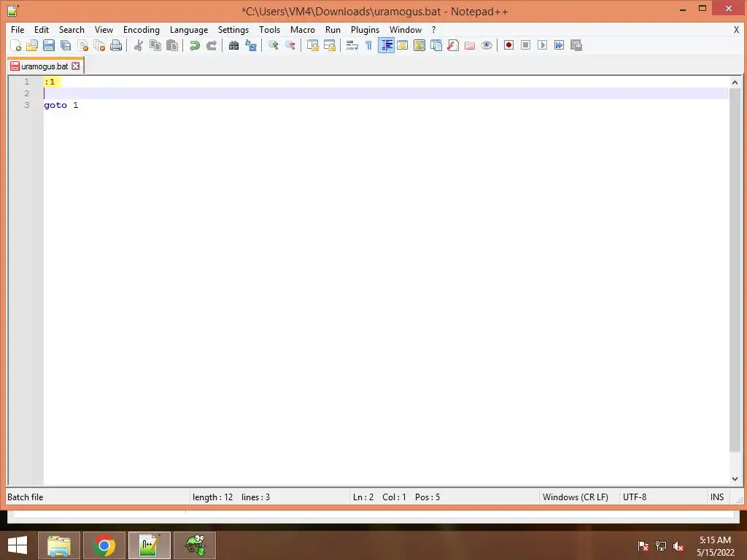
Task: Undo the last edit with the green arrow
Action: click(x=194, y=45)
